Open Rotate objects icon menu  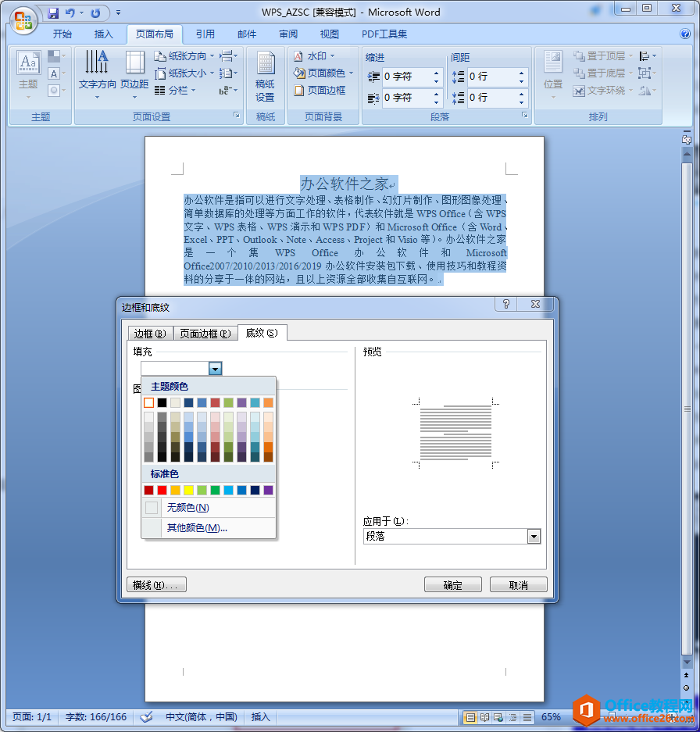(647, 90)
